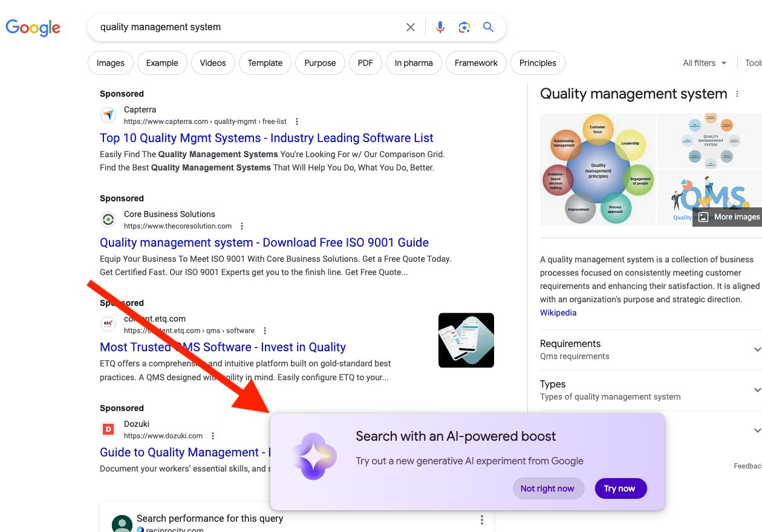Viewport: 762px width, 532px height.
Task: Select the Principles filter chip
Action: pyautogui.click(x=538, y=63)
